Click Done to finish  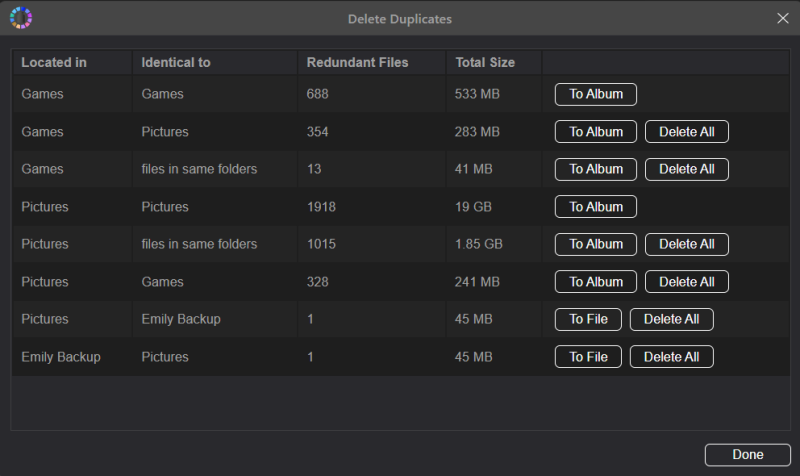[747, 455]
